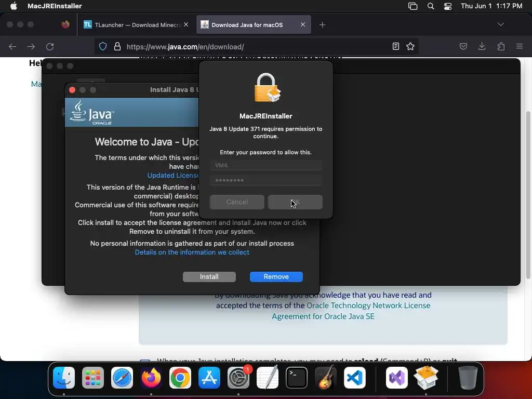Open the Java installer package icon in Dock

[x=426, y=378]
